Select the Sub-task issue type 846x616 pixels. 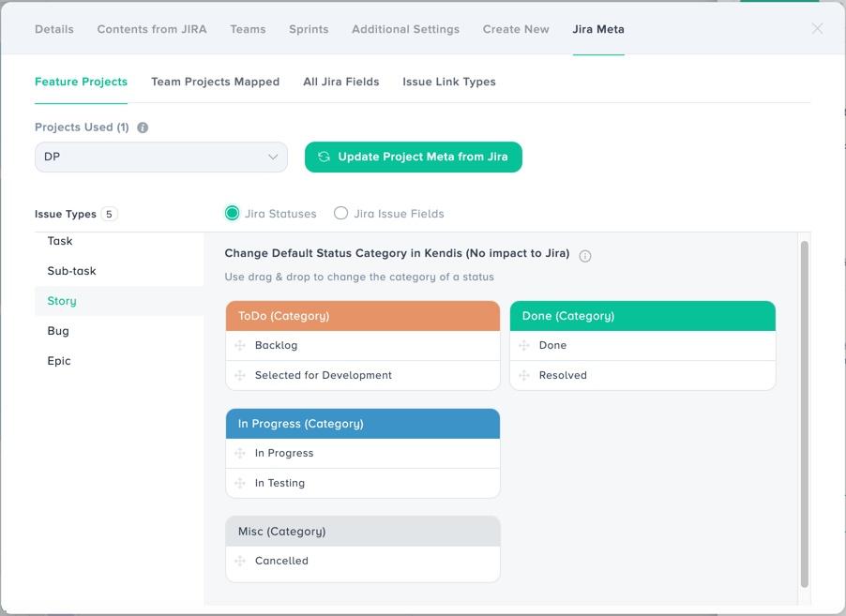pyautogui.click(x=119, y=271)
